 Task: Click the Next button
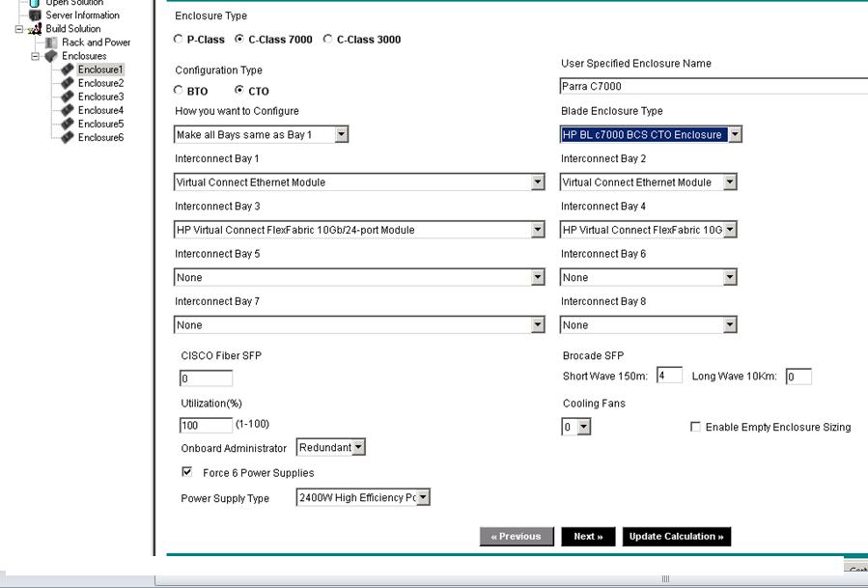coord(588,537)
